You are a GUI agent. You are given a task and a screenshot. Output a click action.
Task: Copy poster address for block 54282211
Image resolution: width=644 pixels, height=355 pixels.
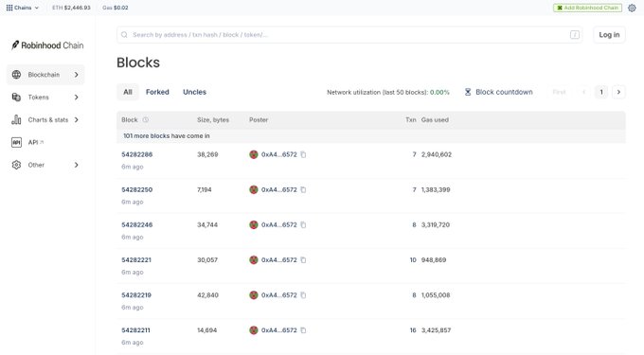(x=303, y=330)
